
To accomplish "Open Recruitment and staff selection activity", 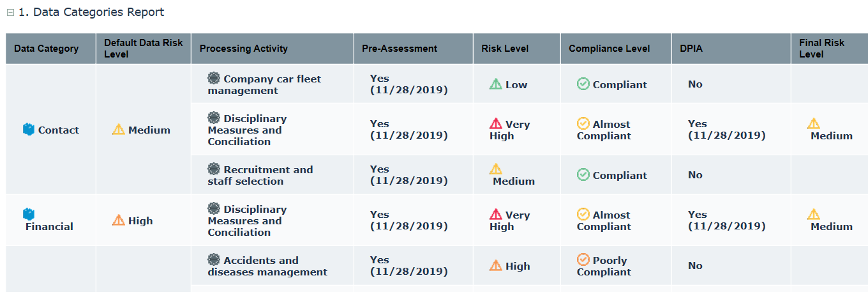I will click(260, 176).
